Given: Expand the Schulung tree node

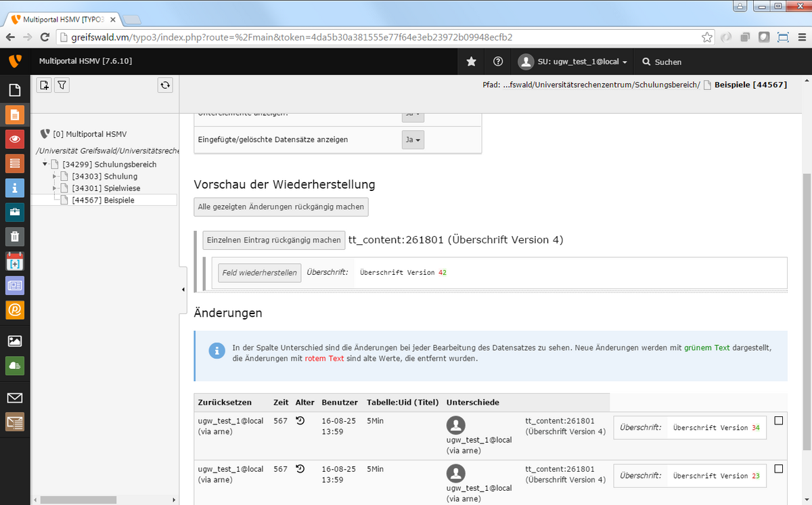Looking at the screenshot, I should [x=54, y=176].
